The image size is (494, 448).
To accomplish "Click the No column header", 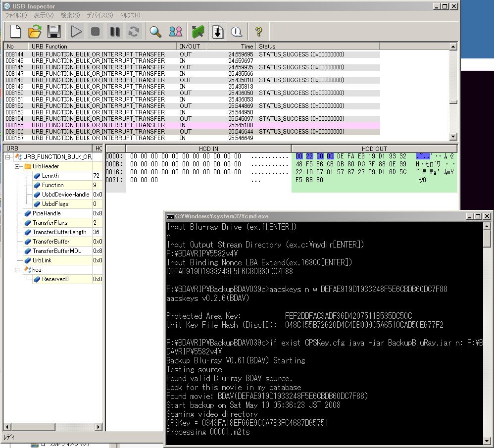I will pyautogui.click(x=16, y=47).
